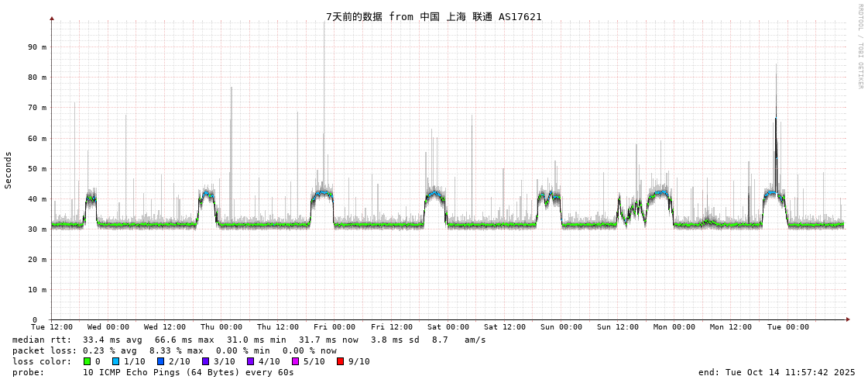The image size is (868, 383).
Task: Click the RRDTOOL / TOBI OETIKER watermark
Action: [859, 47]
